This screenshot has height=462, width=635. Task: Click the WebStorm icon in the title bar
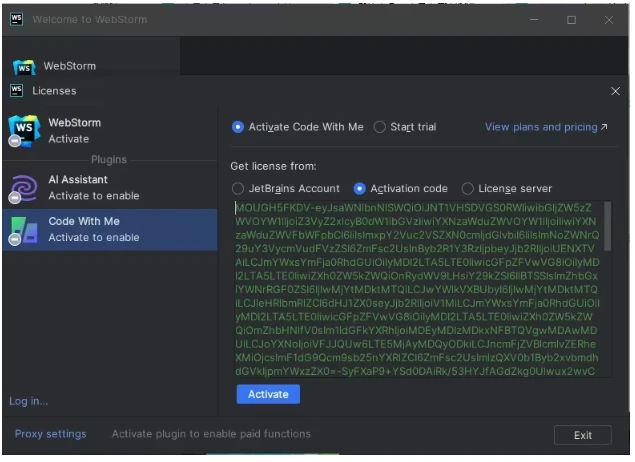click(x=17, y=19)
